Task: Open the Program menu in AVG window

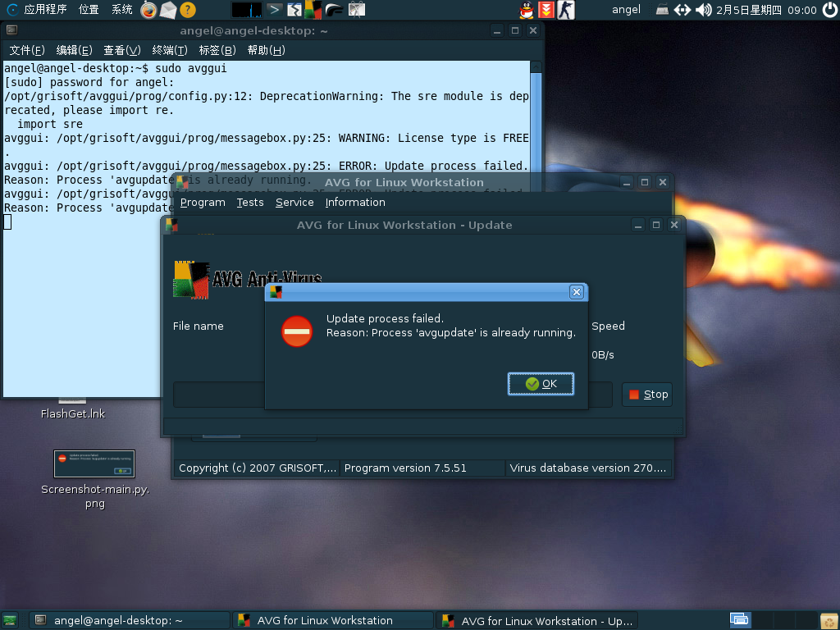Action: (203, 202)
